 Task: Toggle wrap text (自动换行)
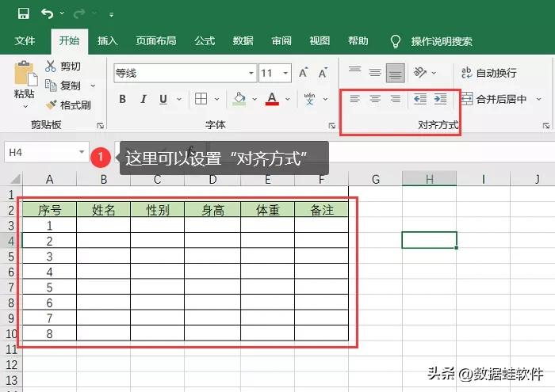coord(488,73)
